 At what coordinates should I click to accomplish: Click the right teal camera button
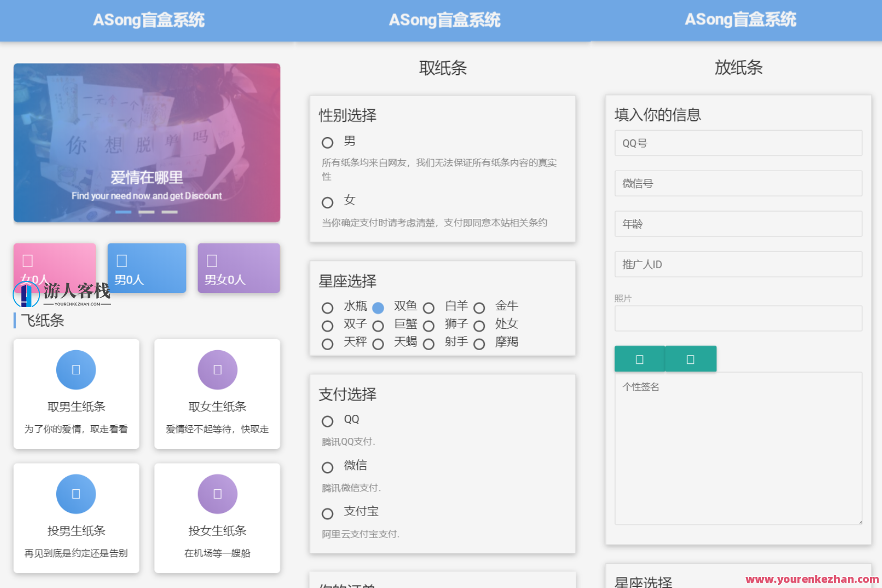(691, 359)
